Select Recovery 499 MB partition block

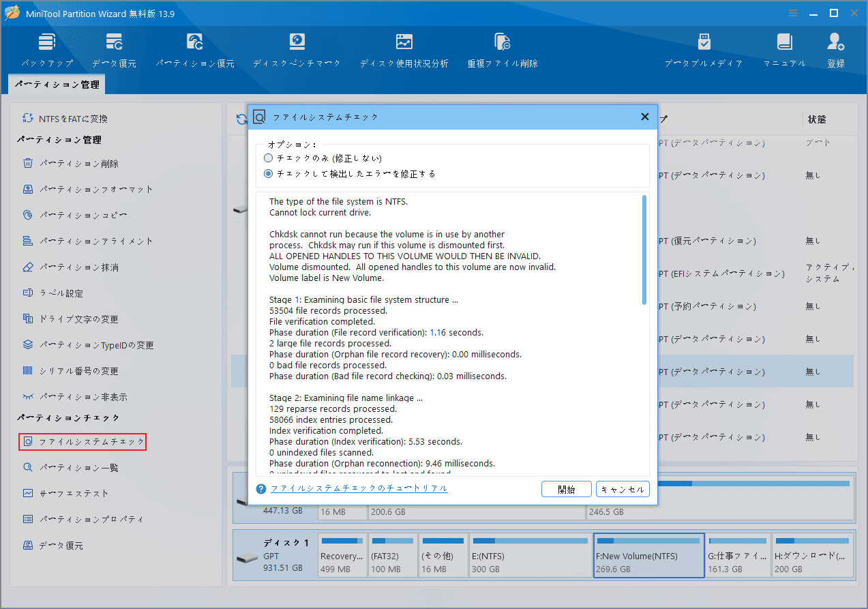342,556
